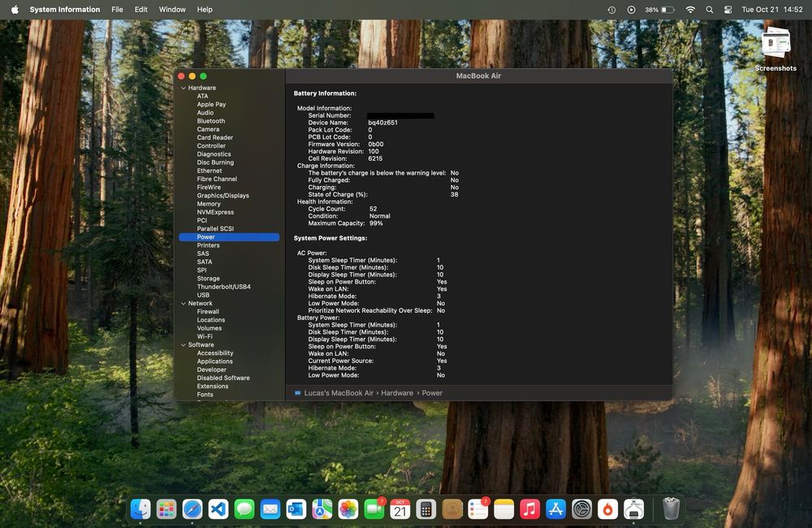Open the Help menu
This screenshot has height=528, width=812.
[205, 9]
